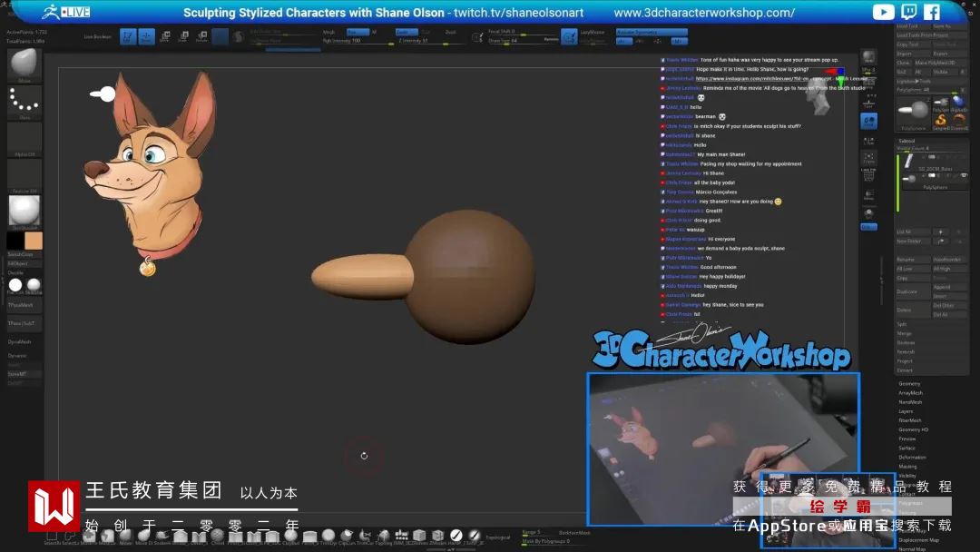The image size is (980, 552).
Task: Open the Move brush thumbnail picker
Action: (24, 64)
